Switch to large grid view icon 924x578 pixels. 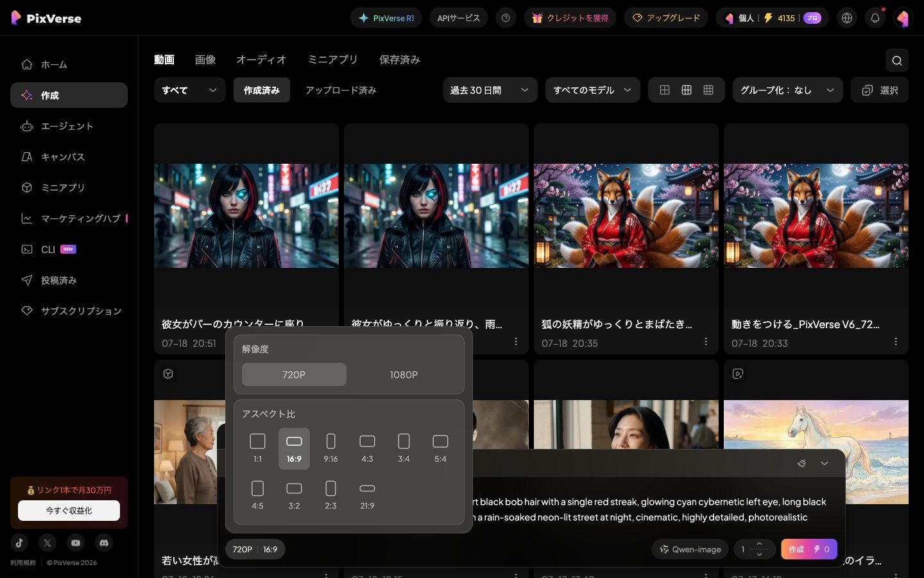[665, 90]
